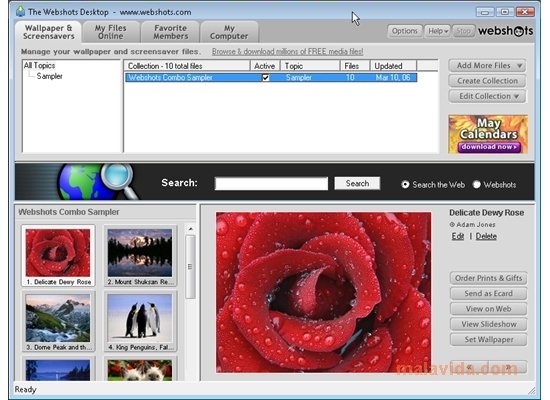
Task: Open the Add More Files dropdown
Action: (487, 66)
